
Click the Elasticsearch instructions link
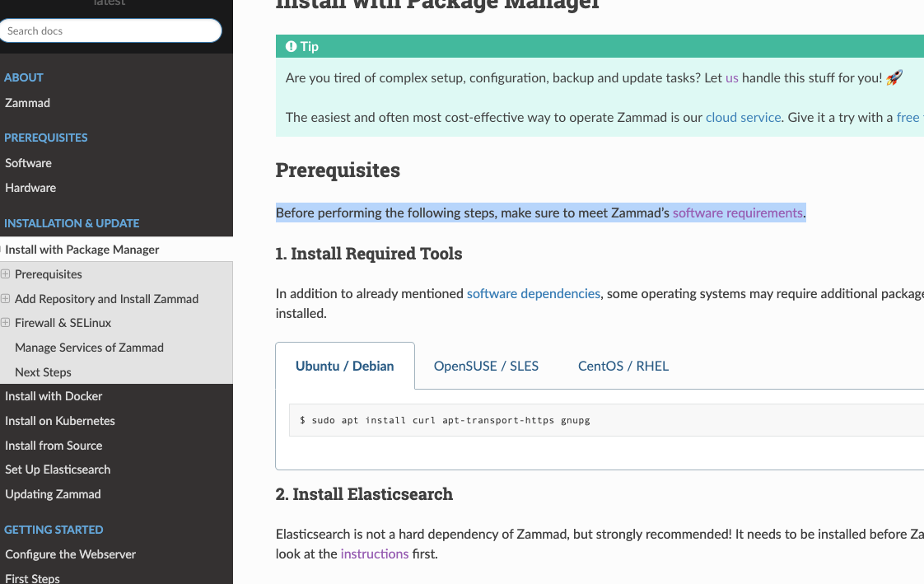tap(374, 554)
